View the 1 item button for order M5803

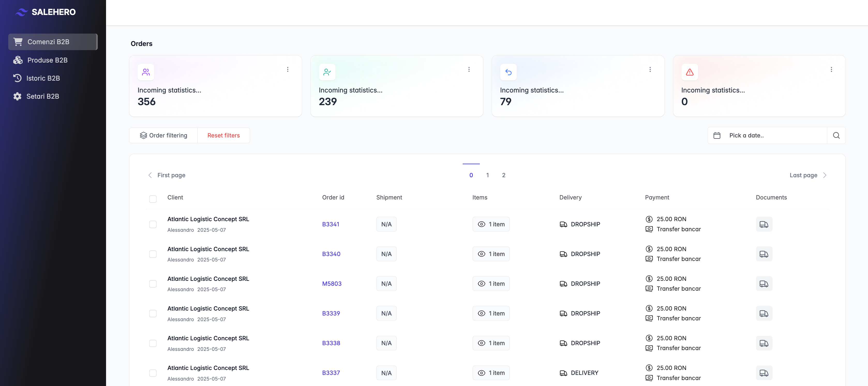click(491, 284)
